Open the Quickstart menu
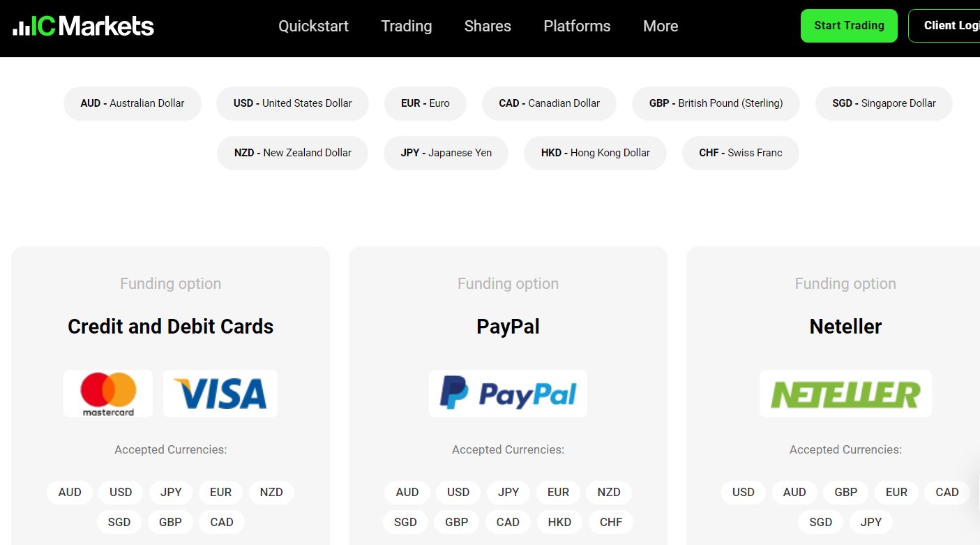This screenshot has height=545, width=980. 313,27
